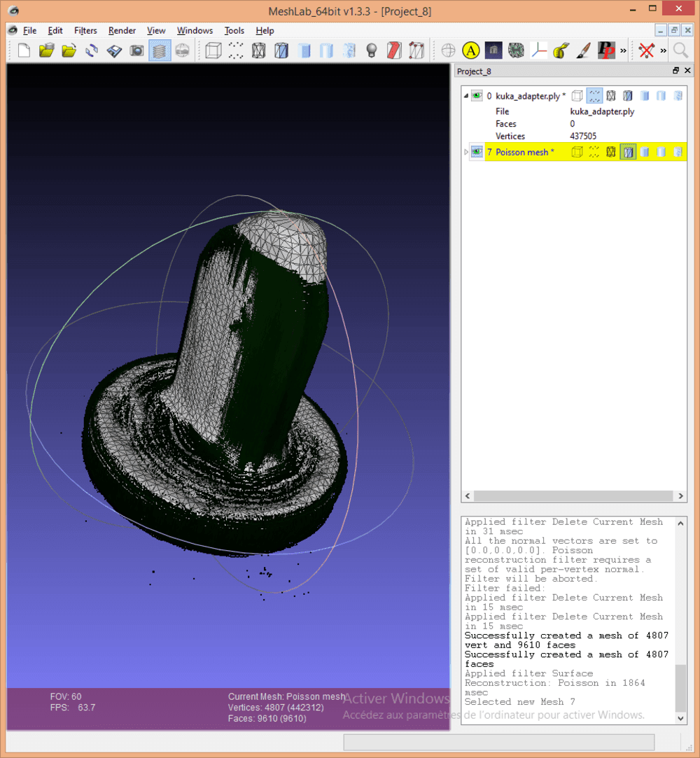700x758 pixels.
Task: Click the New Empty Project icon
Action: point(24,50)
